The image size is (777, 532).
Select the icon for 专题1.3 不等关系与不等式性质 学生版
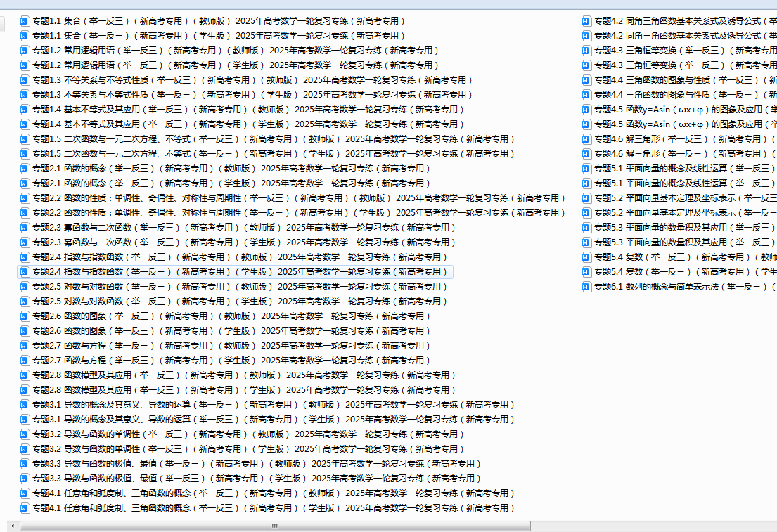(x=24, y=95)
